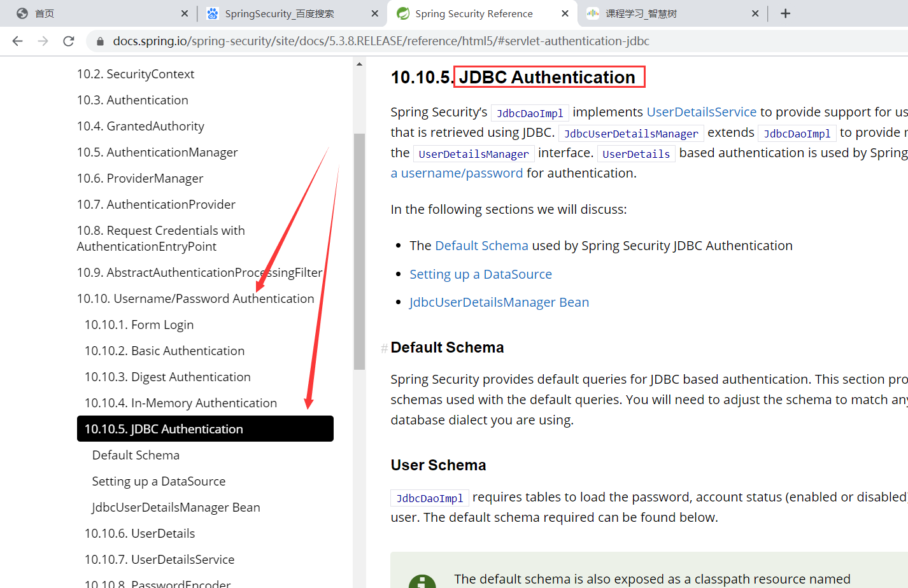
Task: Close the 首页 tab
Action: click(184, 13)
